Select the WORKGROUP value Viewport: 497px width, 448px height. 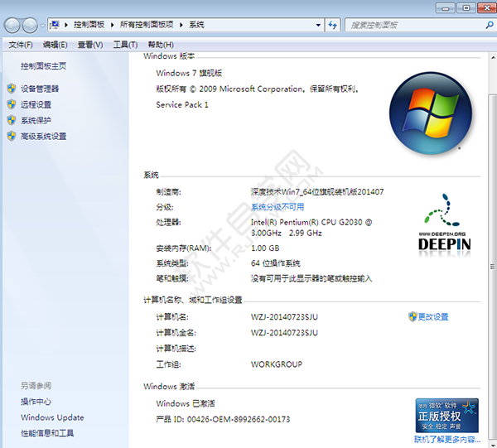[277, 364]
